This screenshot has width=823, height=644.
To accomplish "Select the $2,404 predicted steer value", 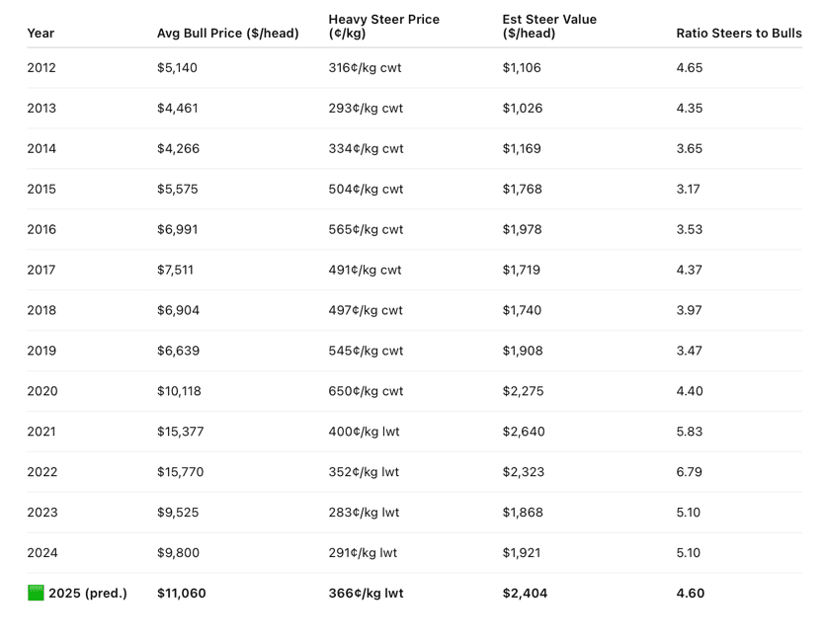I will [525, 593].
